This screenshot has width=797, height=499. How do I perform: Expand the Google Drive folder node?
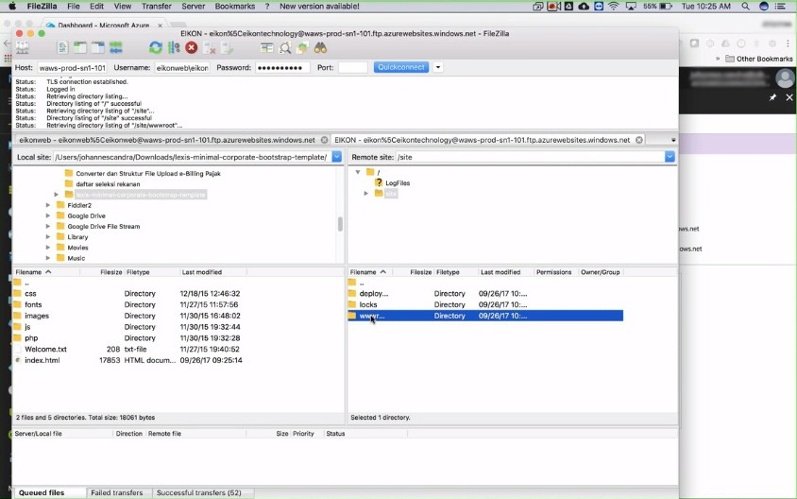click(x=48, y=216)
